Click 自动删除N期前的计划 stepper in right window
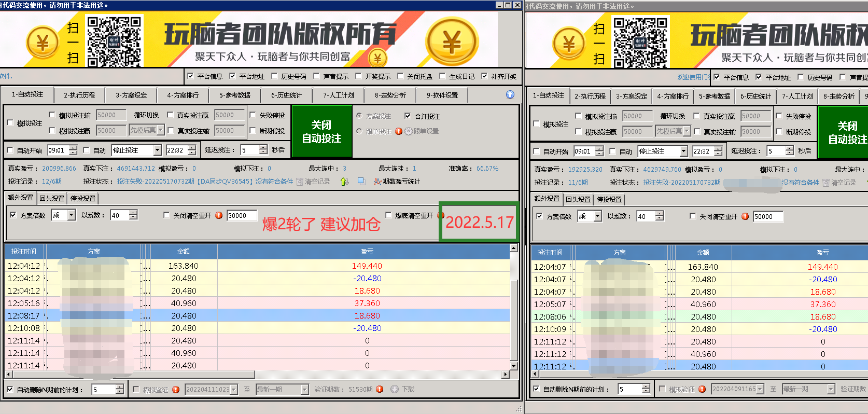 click(x=646, y=389)
